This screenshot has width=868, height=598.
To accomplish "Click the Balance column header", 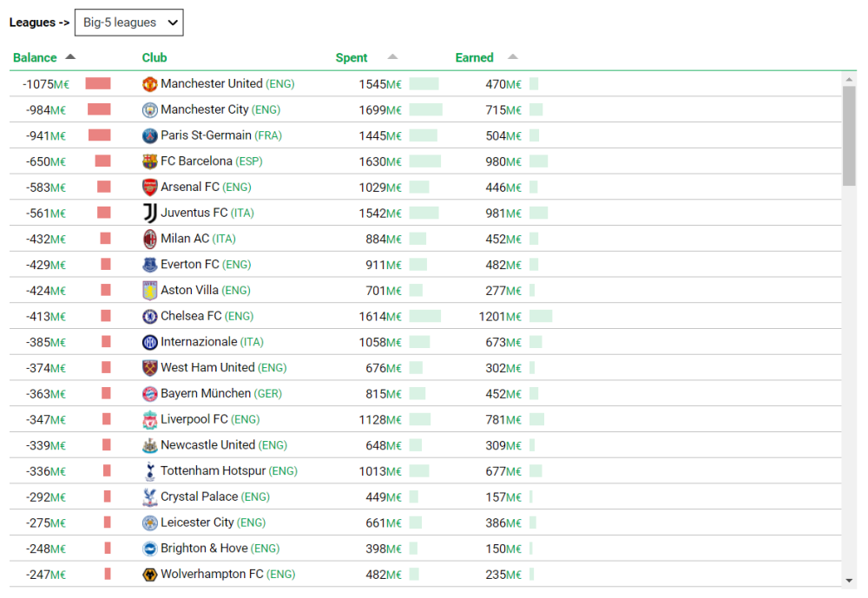I will coord(35,57).
